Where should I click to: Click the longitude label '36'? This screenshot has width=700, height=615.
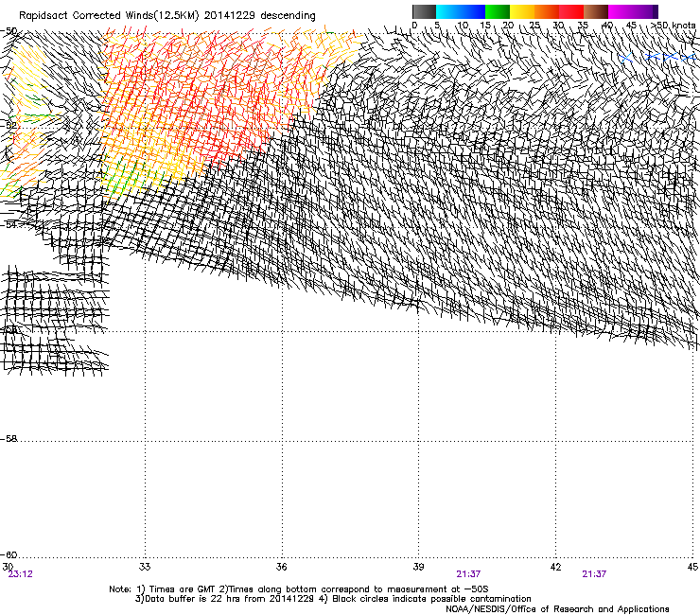(x=281, y=567)
